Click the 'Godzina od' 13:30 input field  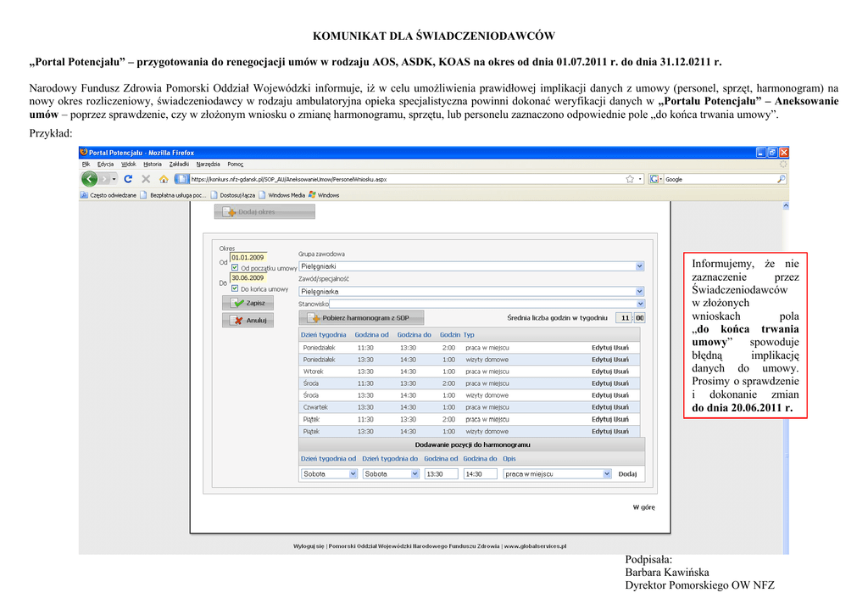(x=441, y=474)
